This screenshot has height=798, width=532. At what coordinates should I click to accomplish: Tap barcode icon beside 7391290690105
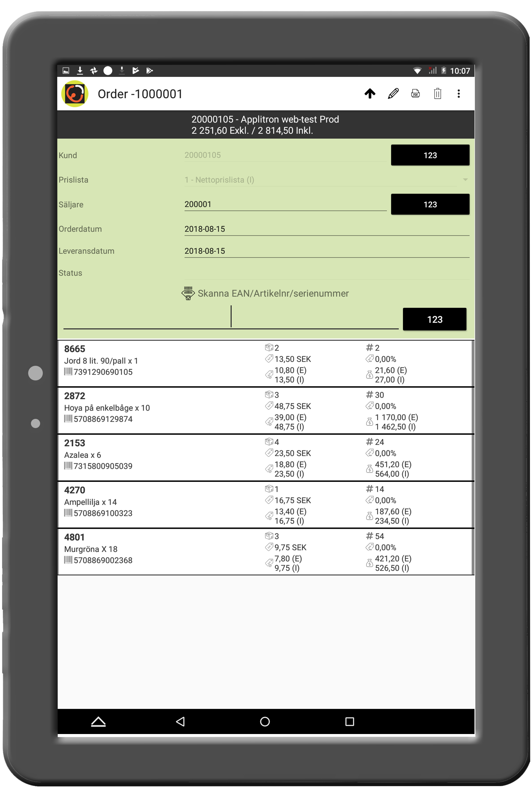[68, 371]
